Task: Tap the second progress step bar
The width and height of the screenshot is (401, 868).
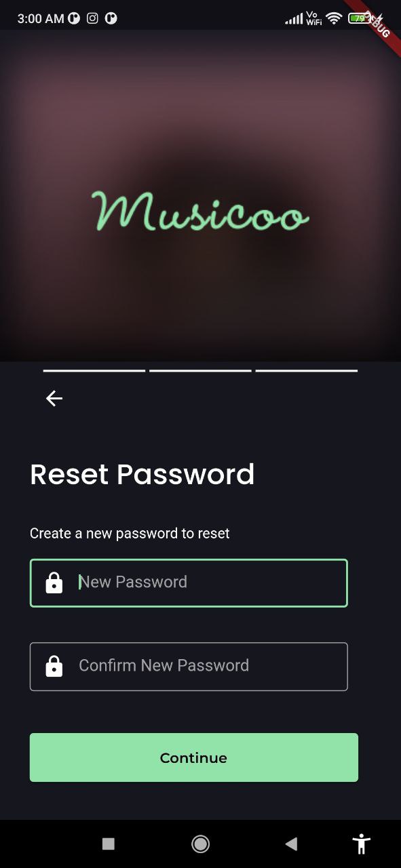Action: [x=200, y=371]
